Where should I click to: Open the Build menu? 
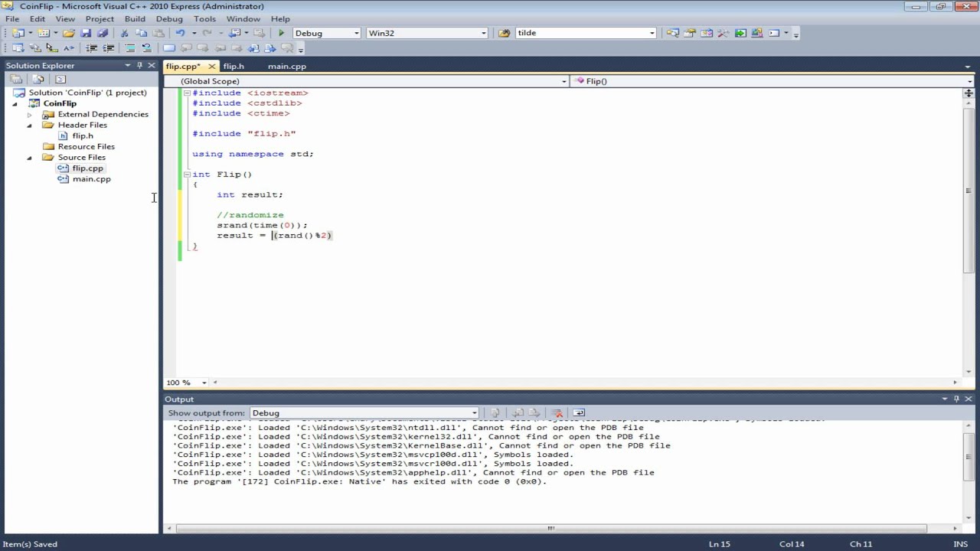pos(135,18)
